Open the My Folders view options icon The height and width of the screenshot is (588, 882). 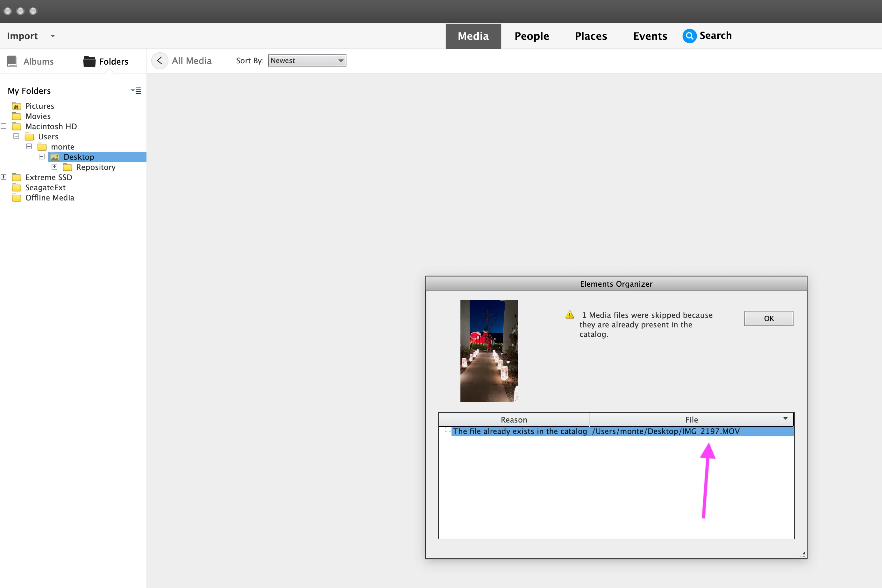tap(136, 91)
